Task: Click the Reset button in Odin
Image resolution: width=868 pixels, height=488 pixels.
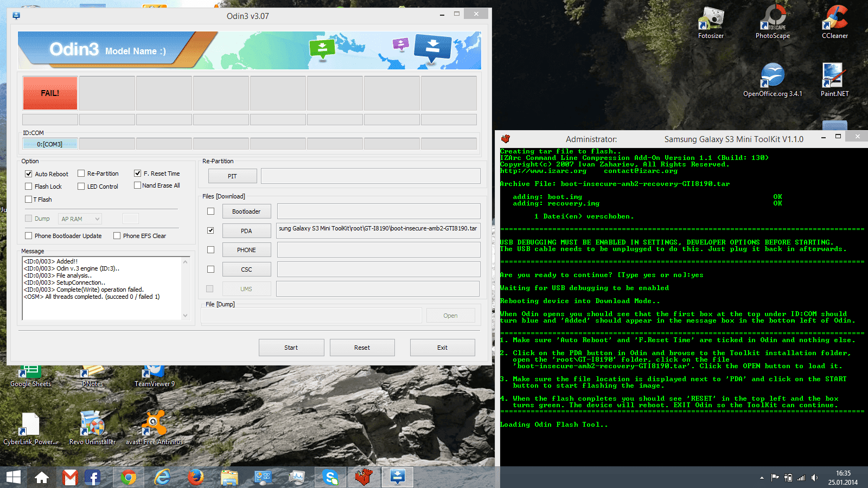Action: coord(362,348)
